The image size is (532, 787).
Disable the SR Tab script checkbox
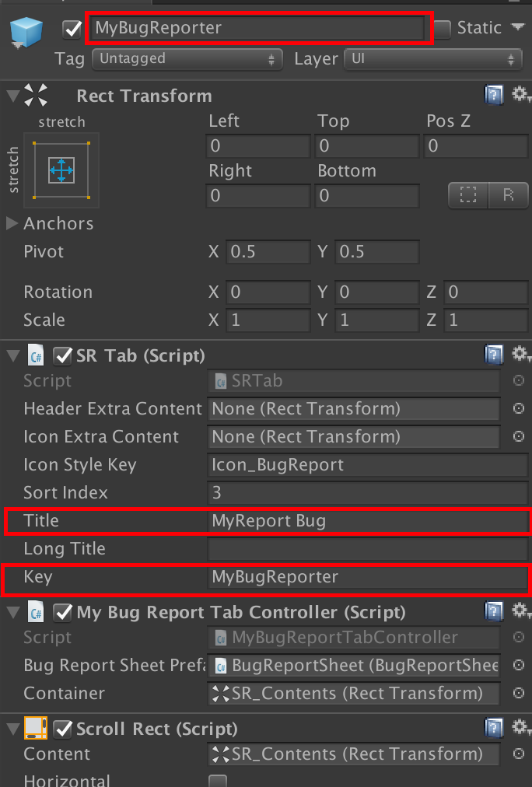(x=63, y=356)
